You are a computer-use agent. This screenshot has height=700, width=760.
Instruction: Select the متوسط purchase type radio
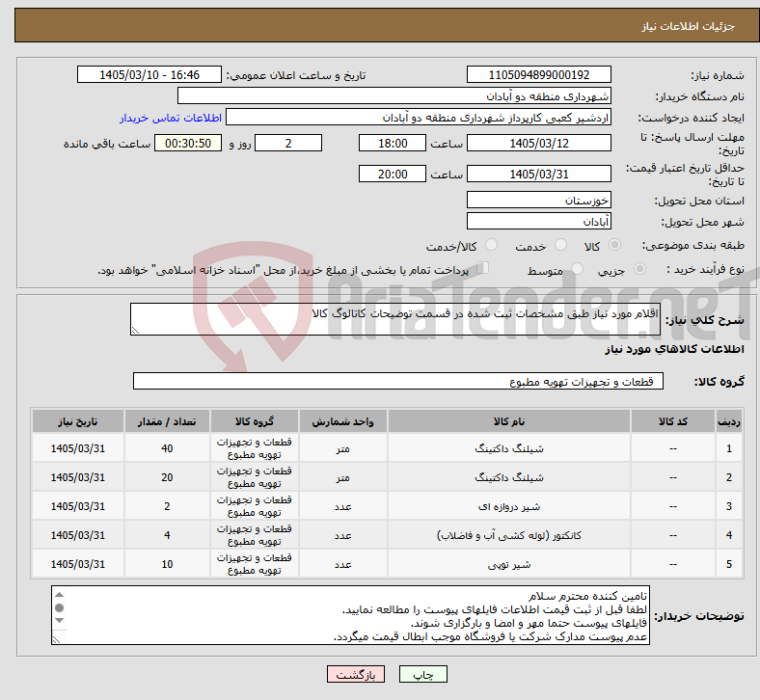tap(578, 269)
